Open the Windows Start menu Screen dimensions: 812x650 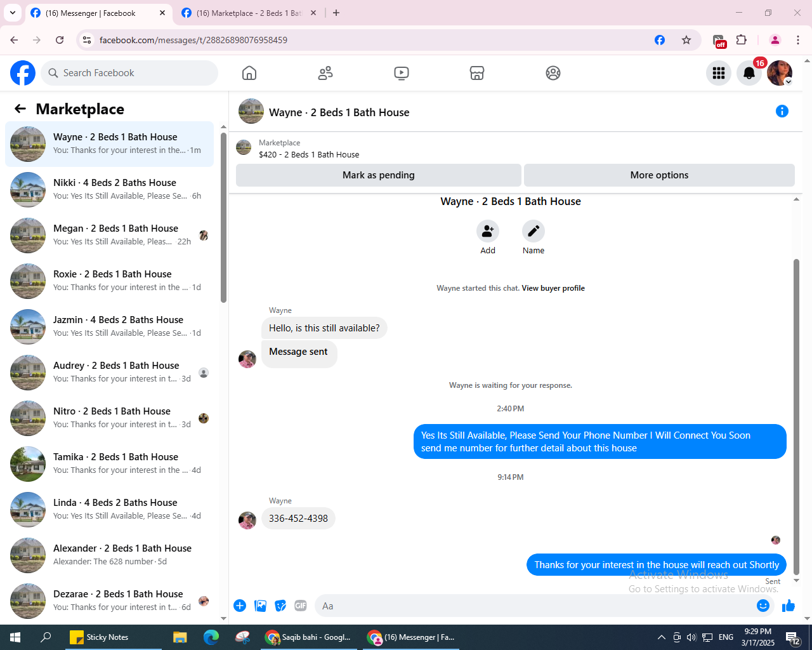[x=15, y=637]
